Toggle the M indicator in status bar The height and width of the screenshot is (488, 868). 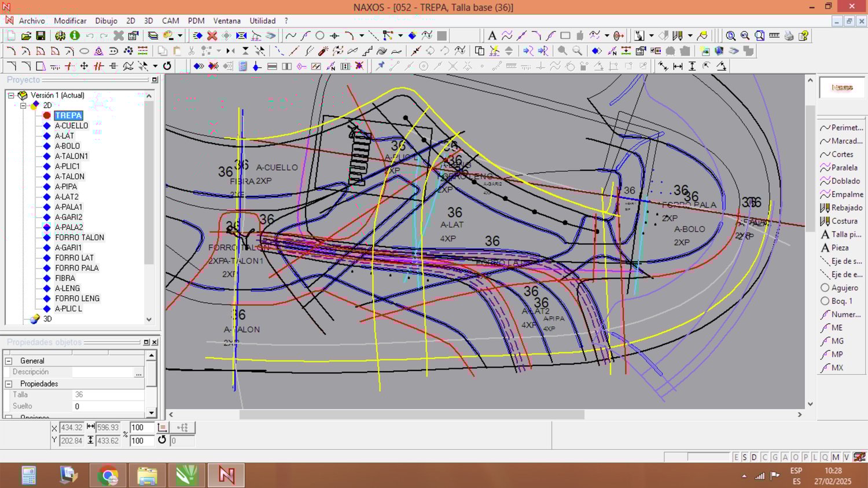tap(836, 457)
